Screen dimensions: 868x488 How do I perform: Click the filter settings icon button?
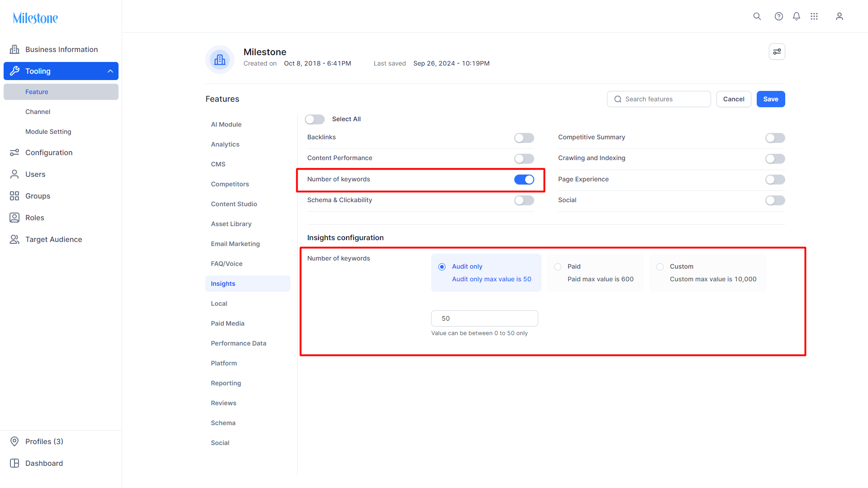coord(777,52)
